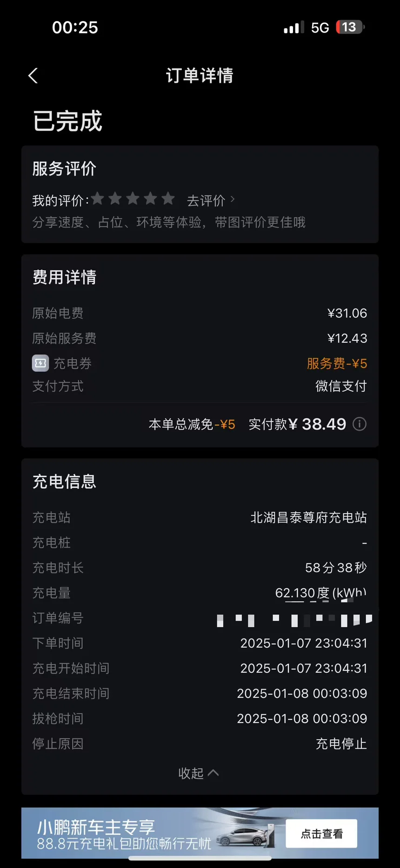The height and width of the screenshot is (868, 400).
Task: Tap the 收起 up chevron
Action: click(213, 773)
